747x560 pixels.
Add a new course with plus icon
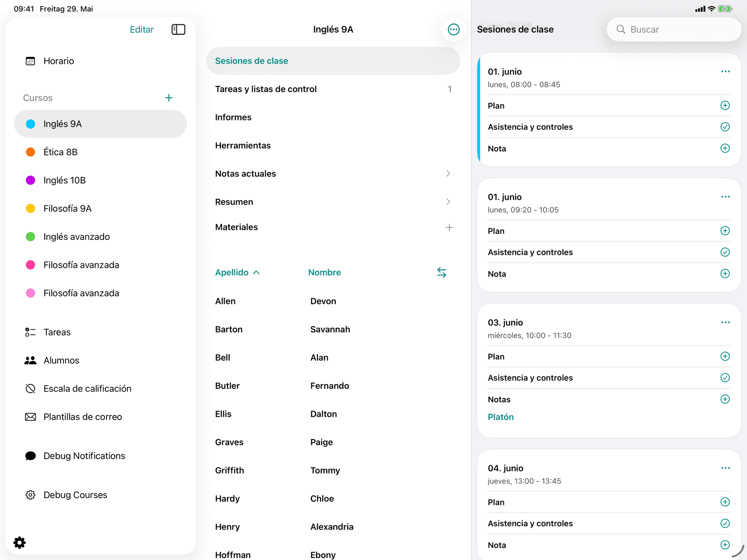coord(169,98)
